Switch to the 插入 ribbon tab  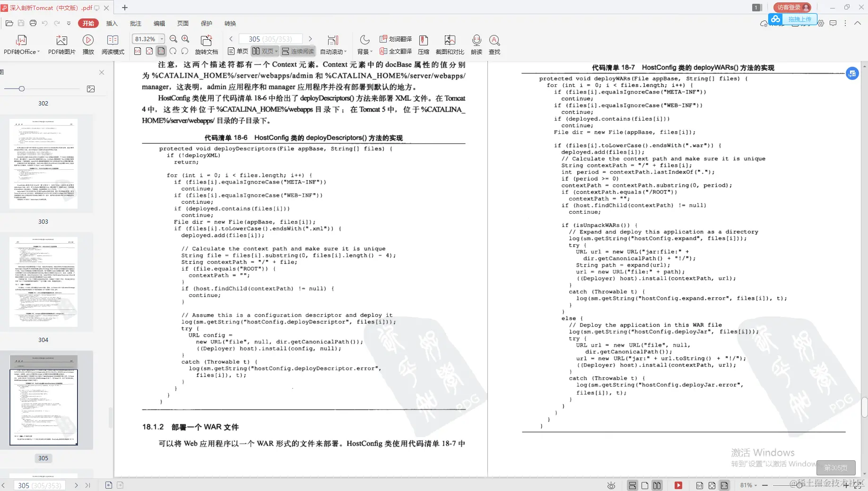click(112, 23)
